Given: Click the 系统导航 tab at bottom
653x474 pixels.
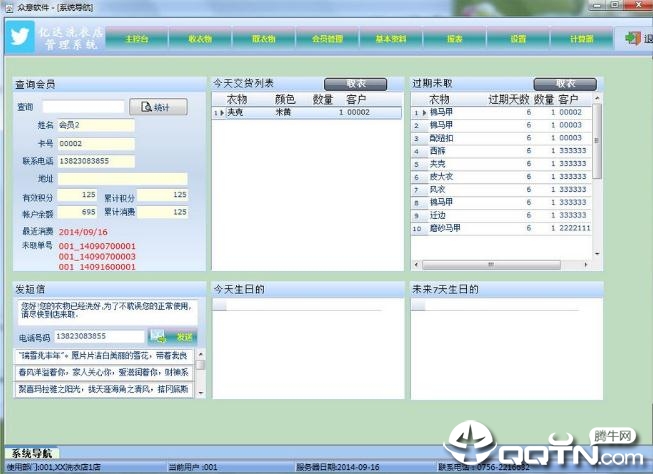Looking at the screenshot, I should tap(32, 454).
